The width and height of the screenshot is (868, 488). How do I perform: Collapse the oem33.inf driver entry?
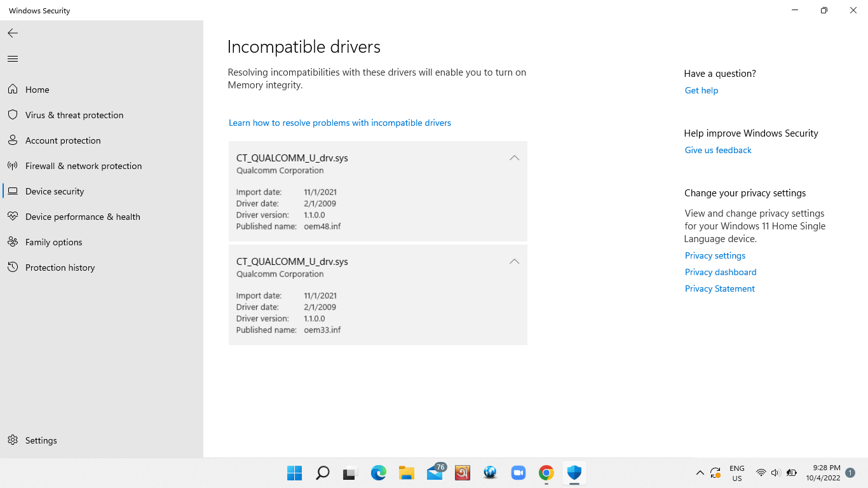point(514,261)
